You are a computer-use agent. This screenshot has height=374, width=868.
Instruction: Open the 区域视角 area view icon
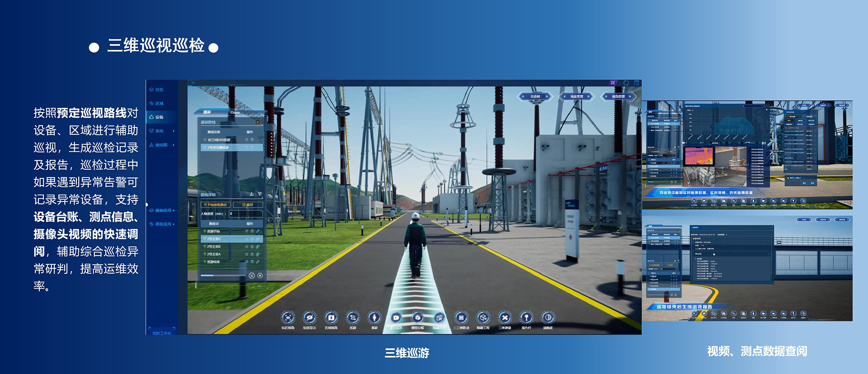(x=331, y=318)
